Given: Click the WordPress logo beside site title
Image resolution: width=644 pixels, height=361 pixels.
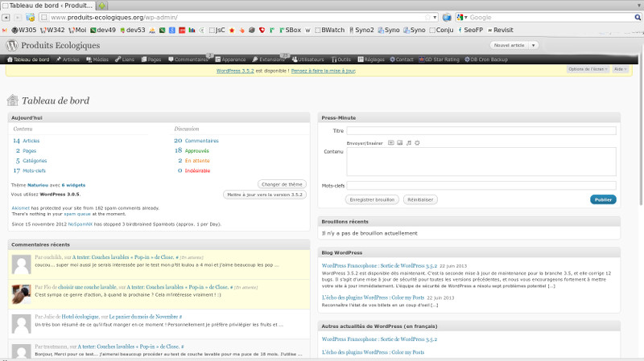Looking at the screenshot, I should (12, 45).
